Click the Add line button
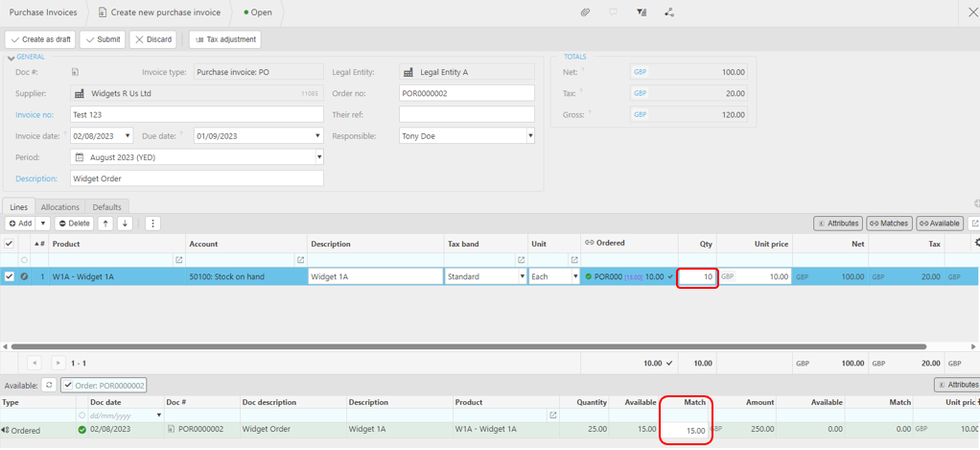980x450 pixels. (21, 224)
